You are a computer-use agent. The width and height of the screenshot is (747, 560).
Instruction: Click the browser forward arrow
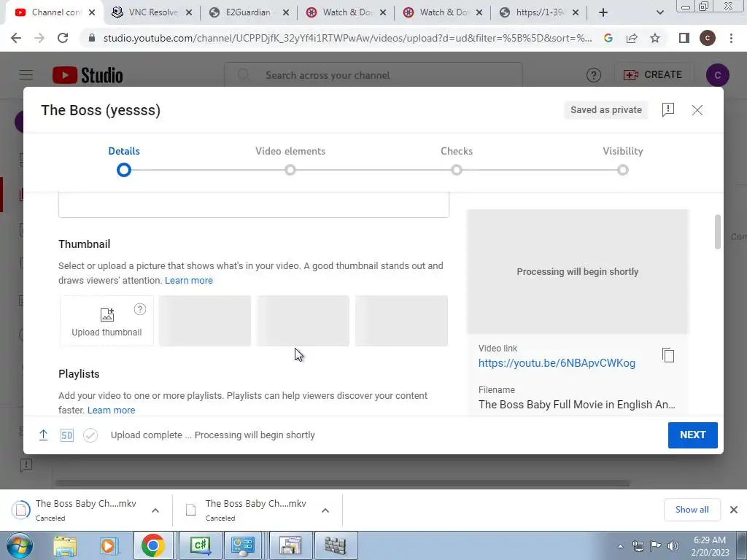coord(39,38)
